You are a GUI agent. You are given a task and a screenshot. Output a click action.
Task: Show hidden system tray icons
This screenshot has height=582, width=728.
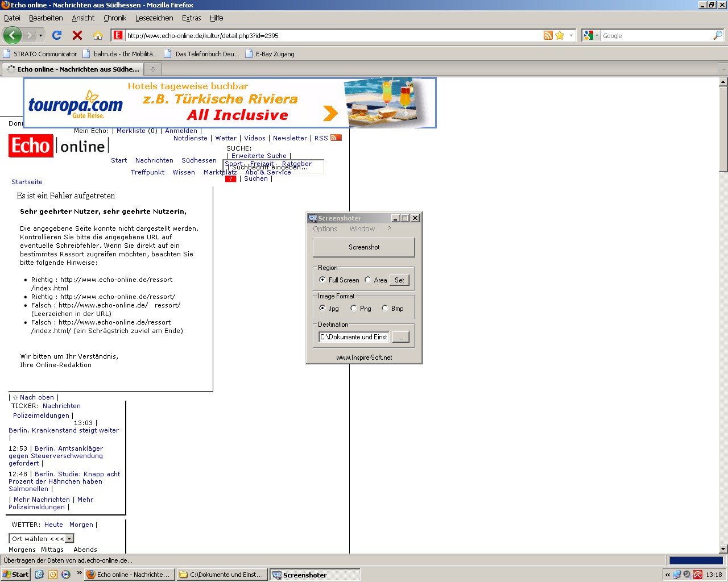668,575
